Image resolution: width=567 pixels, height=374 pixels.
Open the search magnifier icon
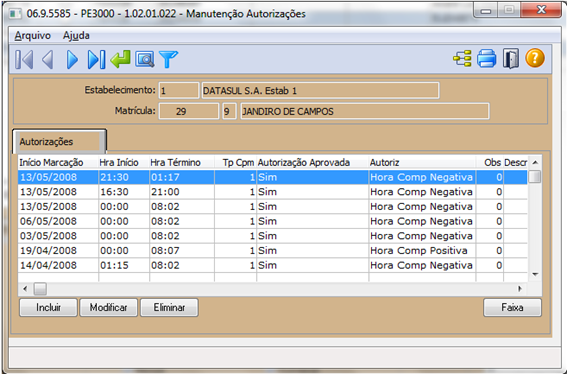click(x=145, y=59)
